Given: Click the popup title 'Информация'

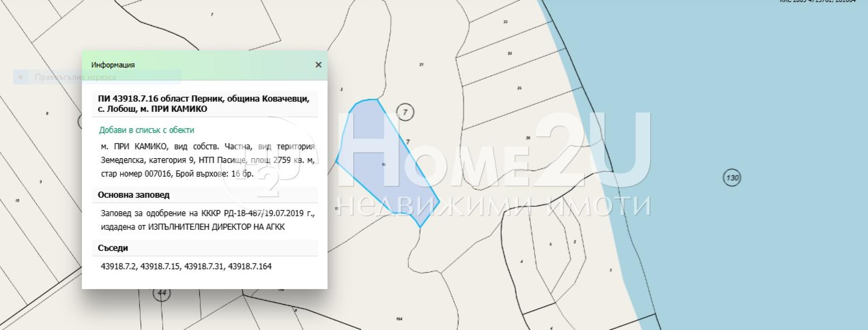Looking at the screenshot, I should coord(113,65).
